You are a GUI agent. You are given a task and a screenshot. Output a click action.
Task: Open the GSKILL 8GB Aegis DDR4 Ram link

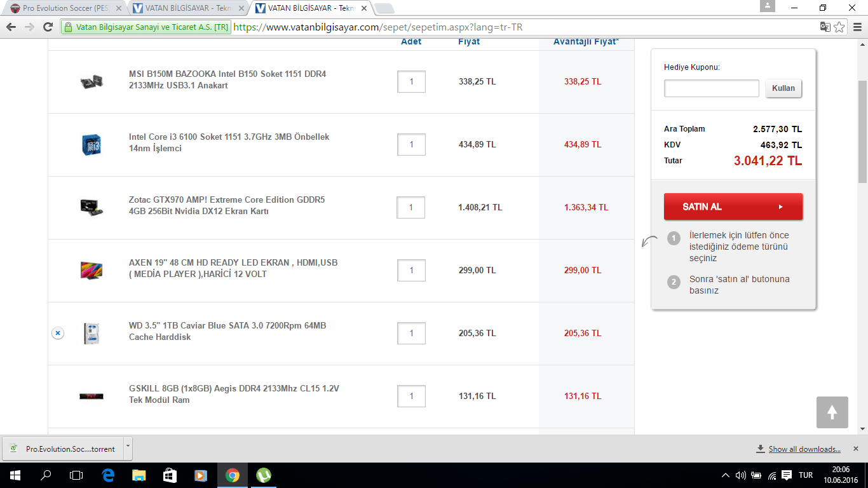(234, 394)
